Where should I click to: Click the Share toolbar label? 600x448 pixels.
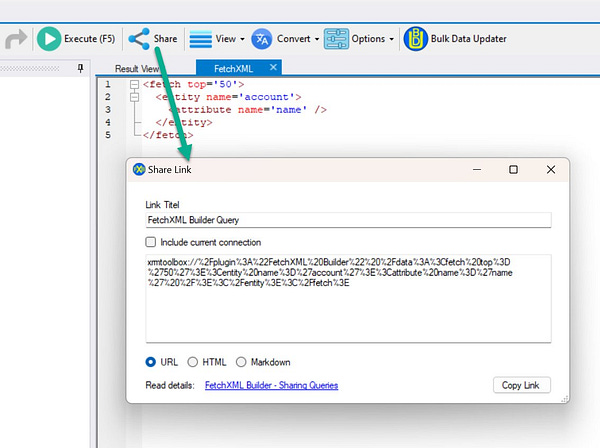tap(165, 39)
